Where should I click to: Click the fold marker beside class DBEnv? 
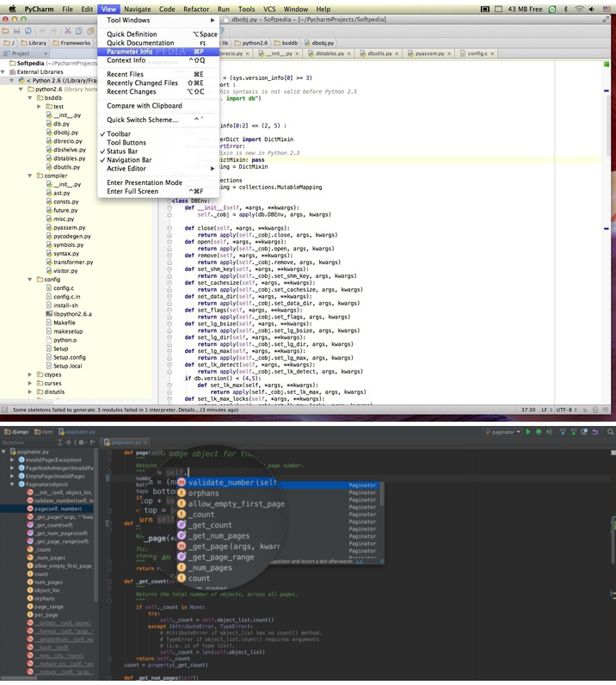tap(170, 201)
